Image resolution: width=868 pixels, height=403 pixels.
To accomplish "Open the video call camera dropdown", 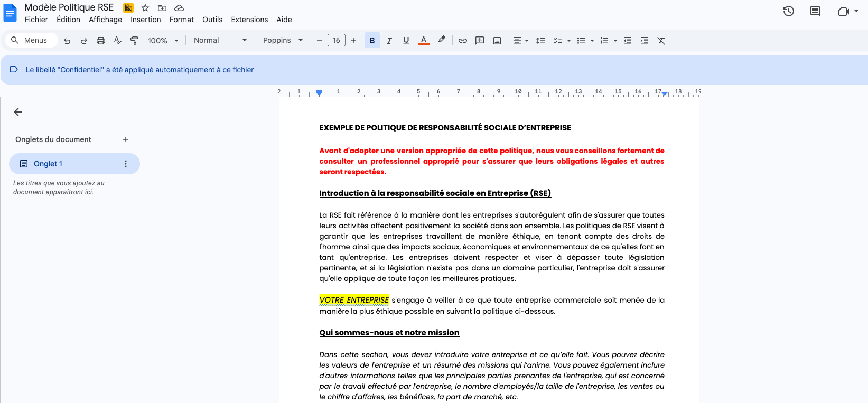I will [848, 11].
